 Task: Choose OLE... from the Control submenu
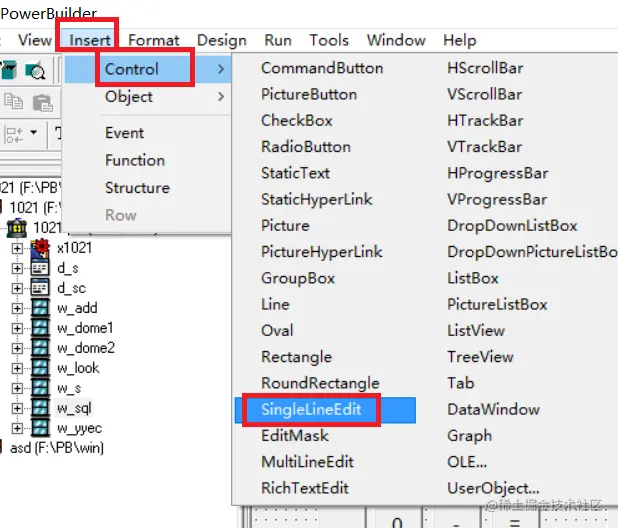467,462
